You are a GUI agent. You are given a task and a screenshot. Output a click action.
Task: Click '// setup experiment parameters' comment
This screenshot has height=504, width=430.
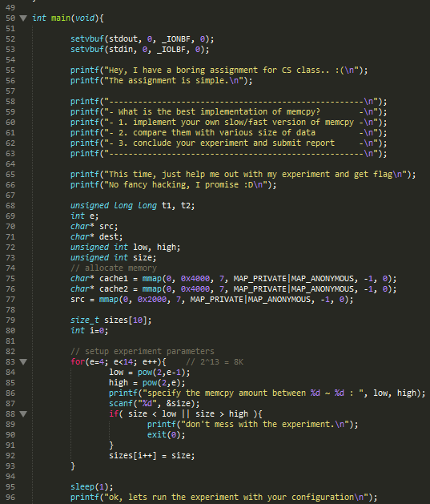143,352
